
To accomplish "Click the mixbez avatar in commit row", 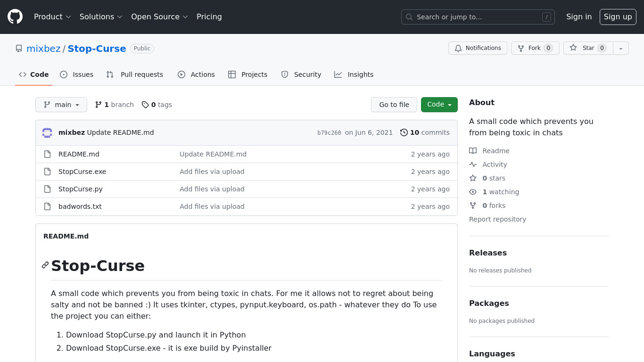I will [47, 132].
